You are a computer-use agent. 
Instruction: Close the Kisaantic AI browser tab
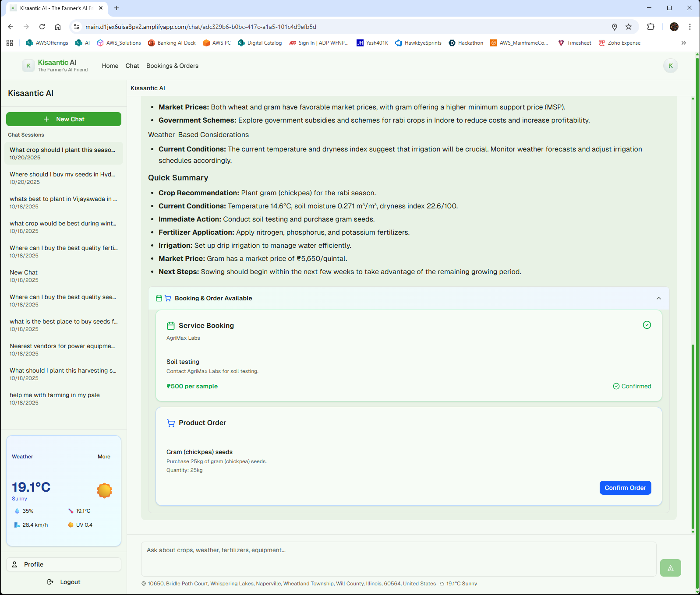(101, 8)
